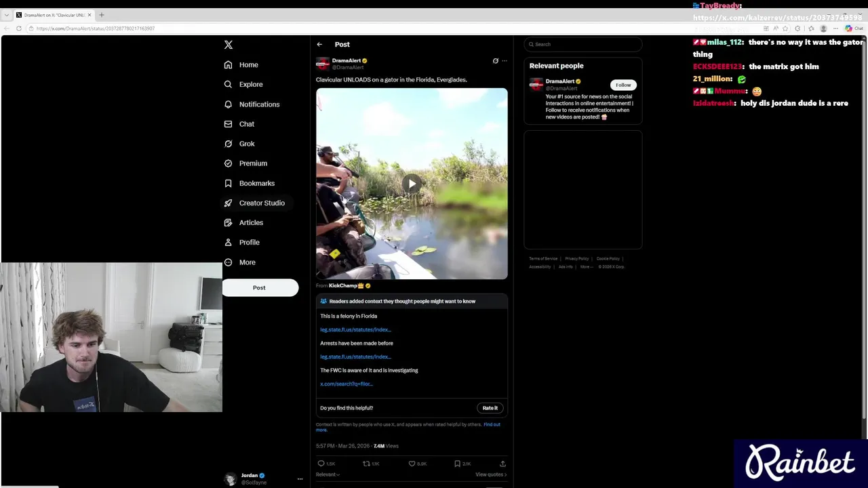Viewport: 868px width, 488px height.
Task: Open the x.com/search link in the note
Action: click(347, 384)
